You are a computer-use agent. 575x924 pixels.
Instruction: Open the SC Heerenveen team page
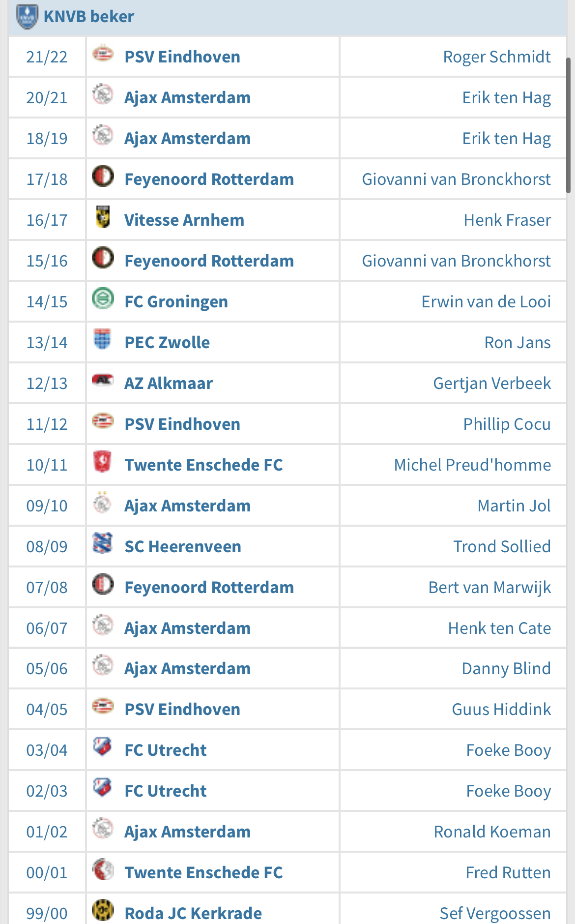tap(183, 546)
